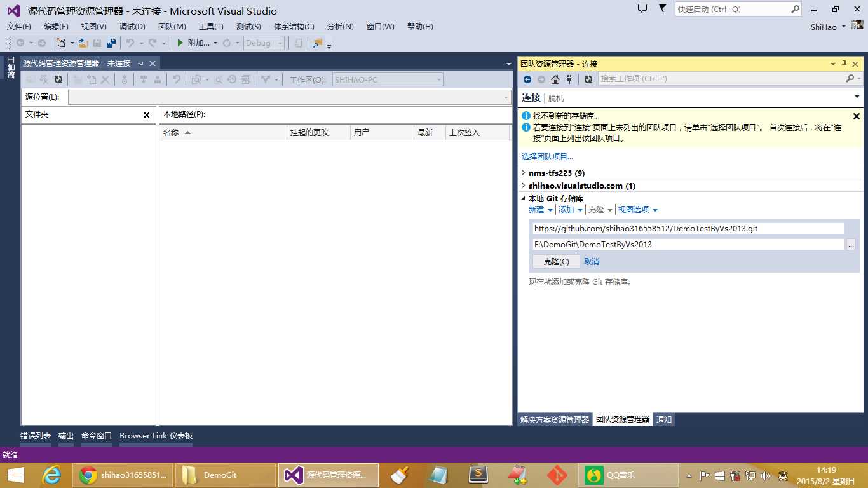Screen dimensions: 868x488
Task: Click the 选择团队项目... link
Action: point(548,156)
